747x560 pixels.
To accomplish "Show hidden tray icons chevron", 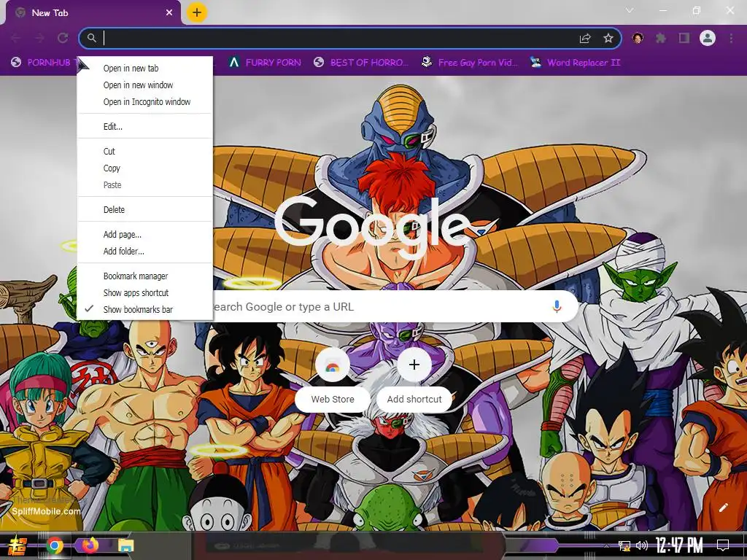I will coord(606,545).
